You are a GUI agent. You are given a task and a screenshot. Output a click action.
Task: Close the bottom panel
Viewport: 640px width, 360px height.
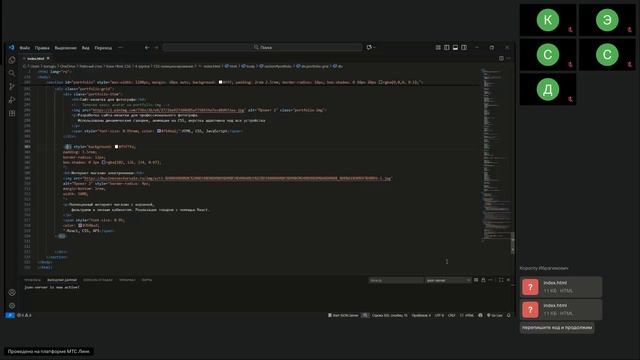(x=509, y=280)
